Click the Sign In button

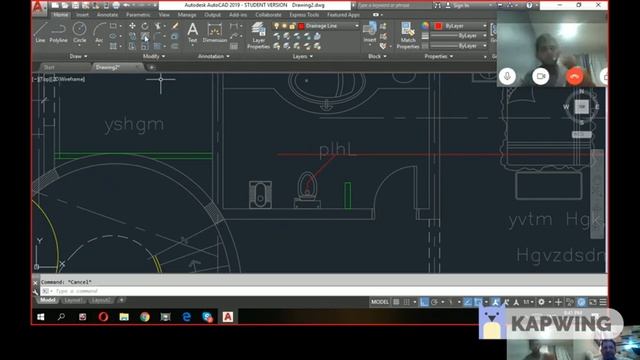[x=458, y=5]
